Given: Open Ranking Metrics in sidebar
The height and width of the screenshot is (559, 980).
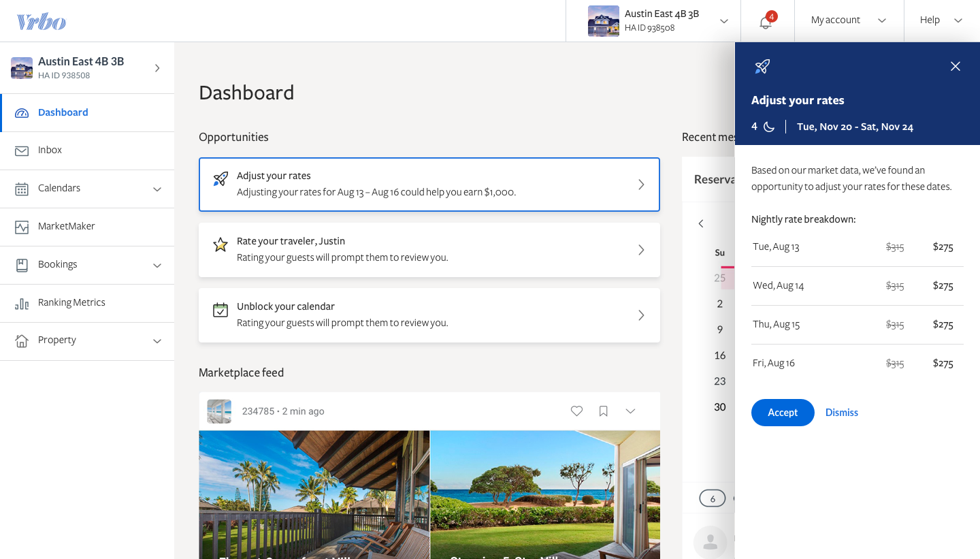Looking at the screenshot, I should click(x=87, y=303).
